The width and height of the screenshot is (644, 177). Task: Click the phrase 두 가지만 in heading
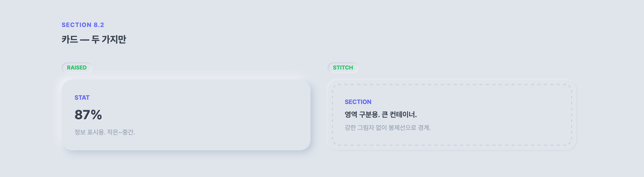[109, 39]
